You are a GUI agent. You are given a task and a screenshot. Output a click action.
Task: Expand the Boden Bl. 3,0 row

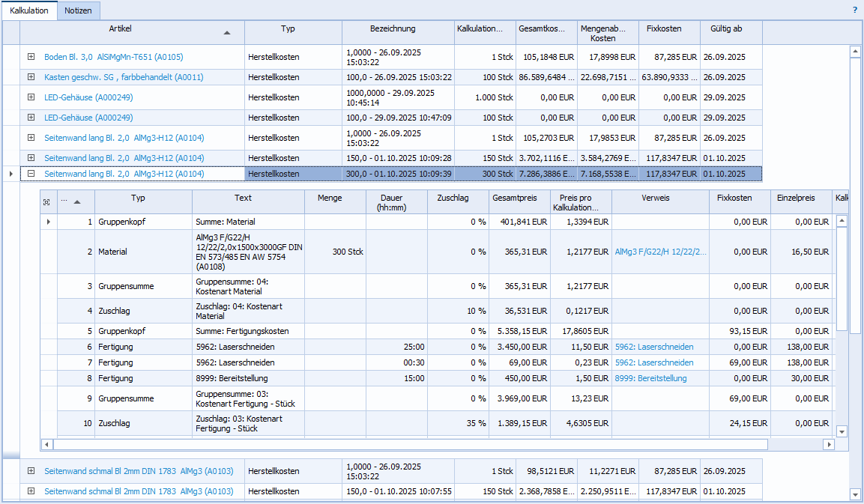[31, 57]
